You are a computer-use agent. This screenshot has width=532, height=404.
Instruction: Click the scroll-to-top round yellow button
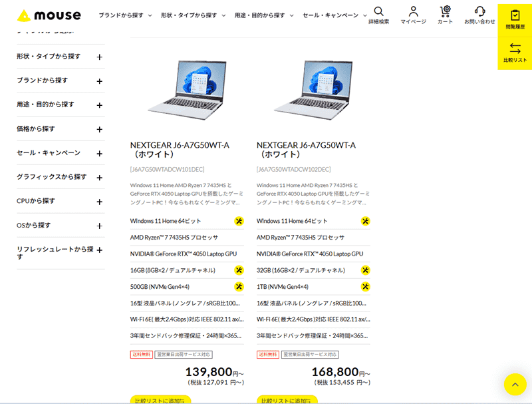coord(515,384)
